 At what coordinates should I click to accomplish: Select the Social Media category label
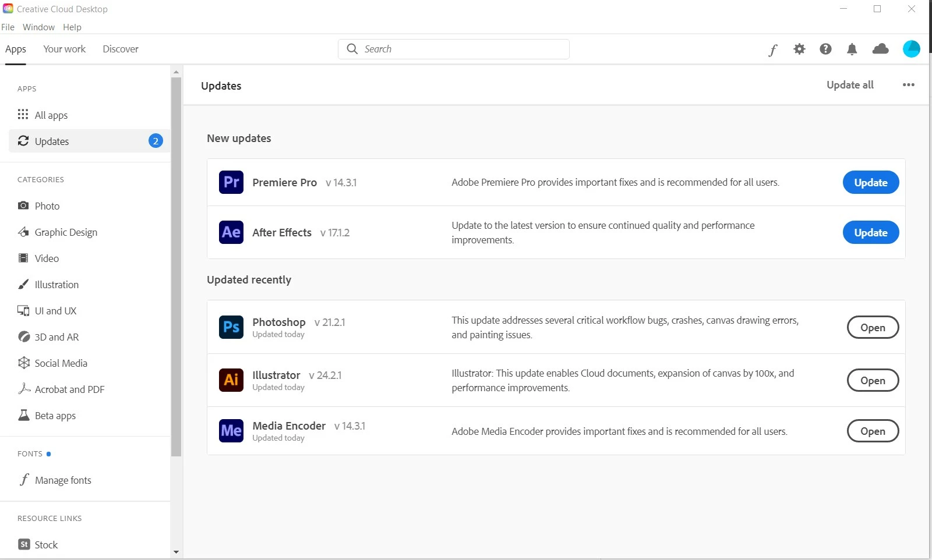[x=61, y=363]
